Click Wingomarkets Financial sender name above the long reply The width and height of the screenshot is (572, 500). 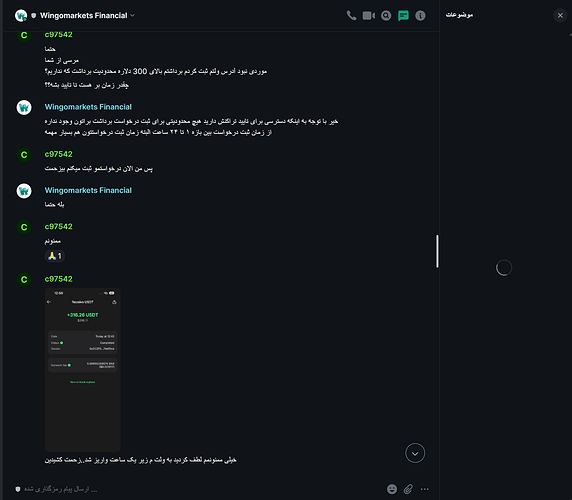(88, 107)
